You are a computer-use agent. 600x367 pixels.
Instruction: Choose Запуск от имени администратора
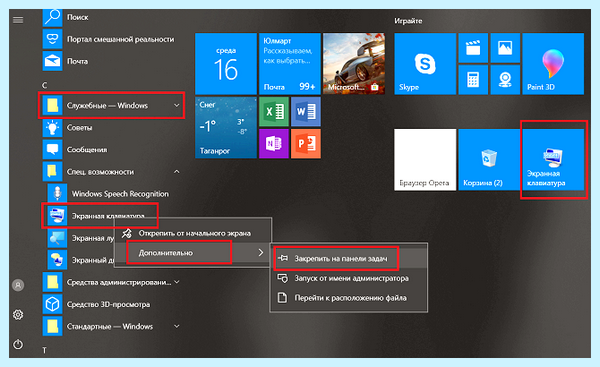[x=349, y=278]
